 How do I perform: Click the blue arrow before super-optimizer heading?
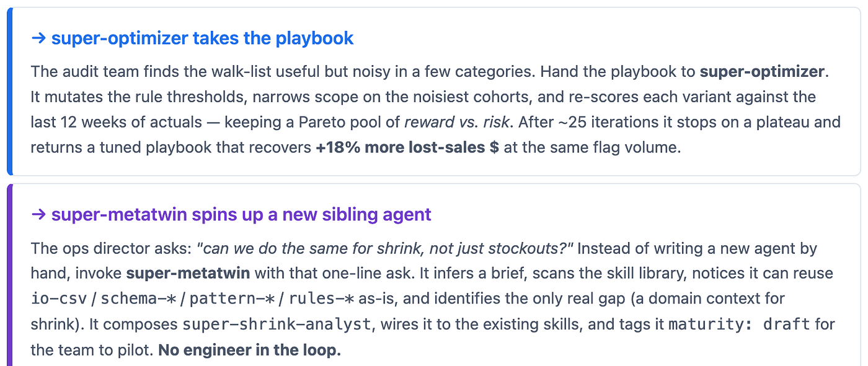[39, 38]
